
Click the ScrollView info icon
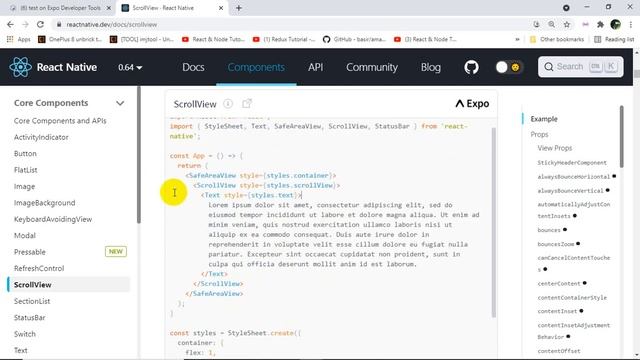tap(228, 104)
